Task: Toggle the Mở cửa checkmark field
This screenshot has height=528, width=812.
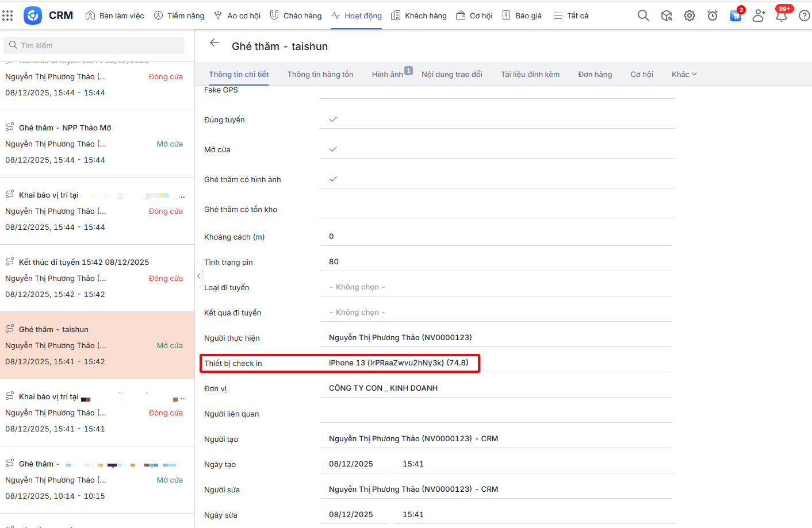Action: 333,149
